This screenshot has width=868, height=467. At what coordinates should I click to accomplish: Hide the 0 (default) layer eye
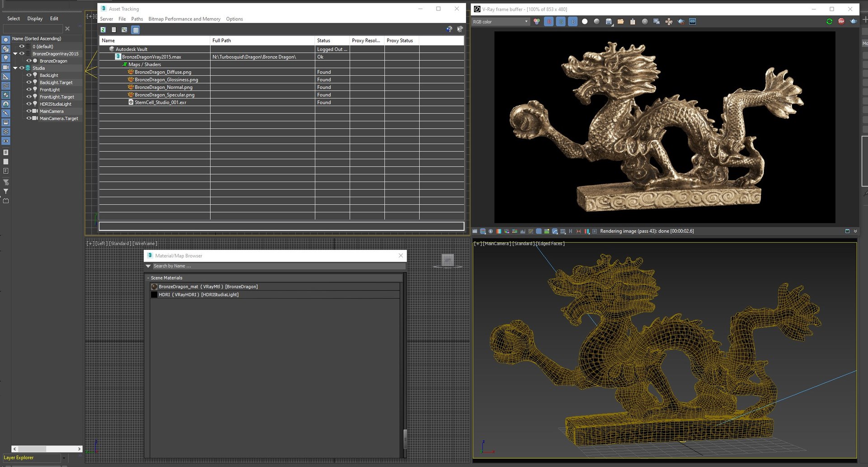[22, 46]
